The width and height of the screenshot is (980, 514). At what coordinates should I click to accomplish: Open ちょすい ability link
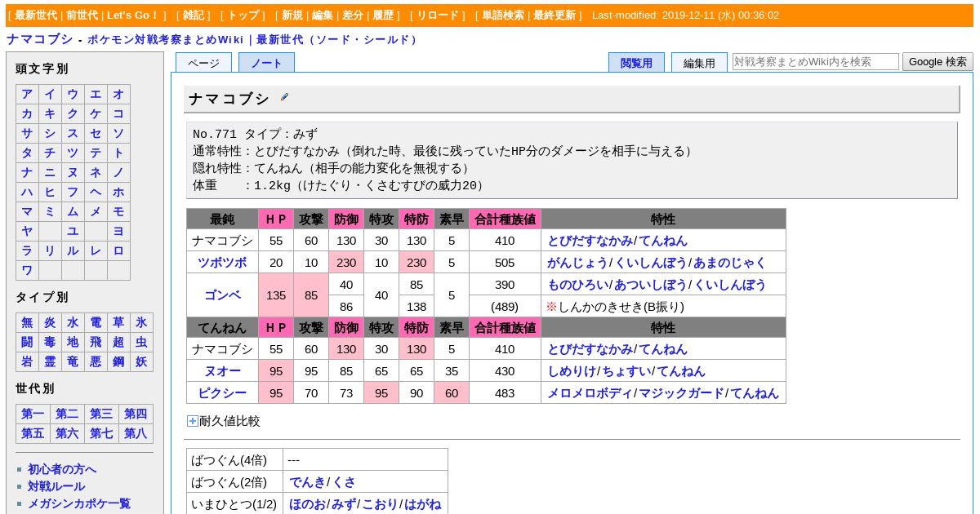click(x=626, y=371)
